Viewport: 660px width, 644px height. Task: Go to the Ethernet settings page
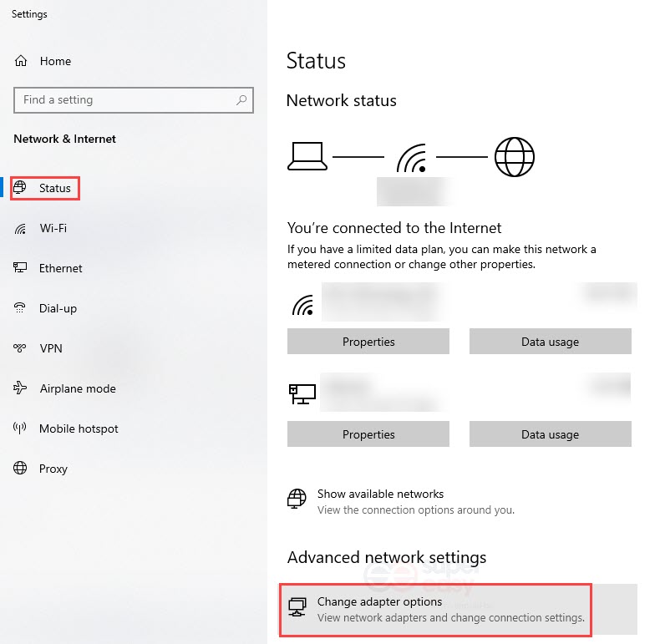coord(60,268)
